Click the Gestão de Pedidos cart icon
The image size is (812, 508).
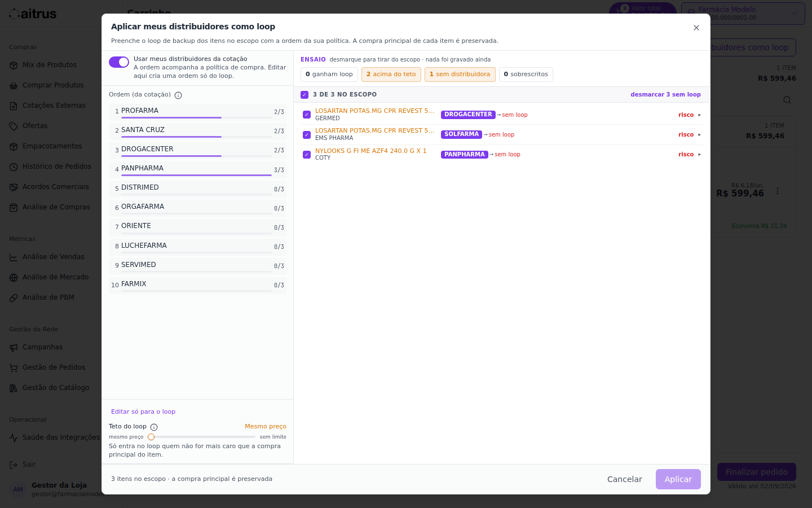point(14,368)
